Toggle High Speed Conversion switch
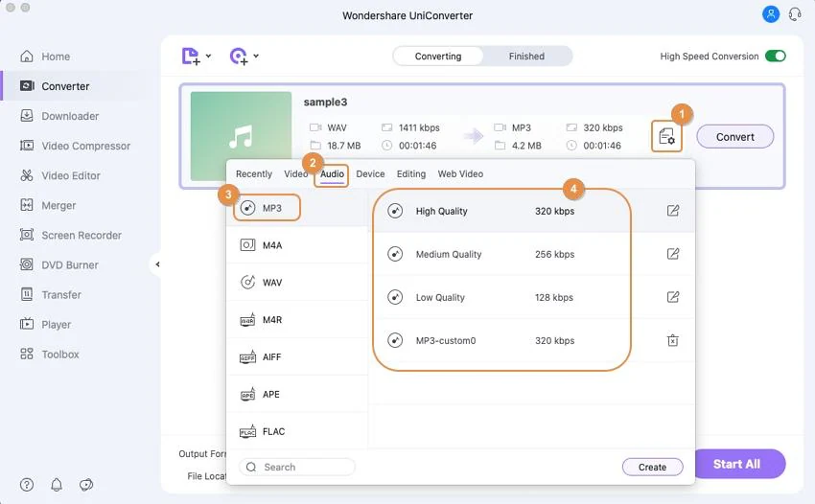 [x=775, y=57]
